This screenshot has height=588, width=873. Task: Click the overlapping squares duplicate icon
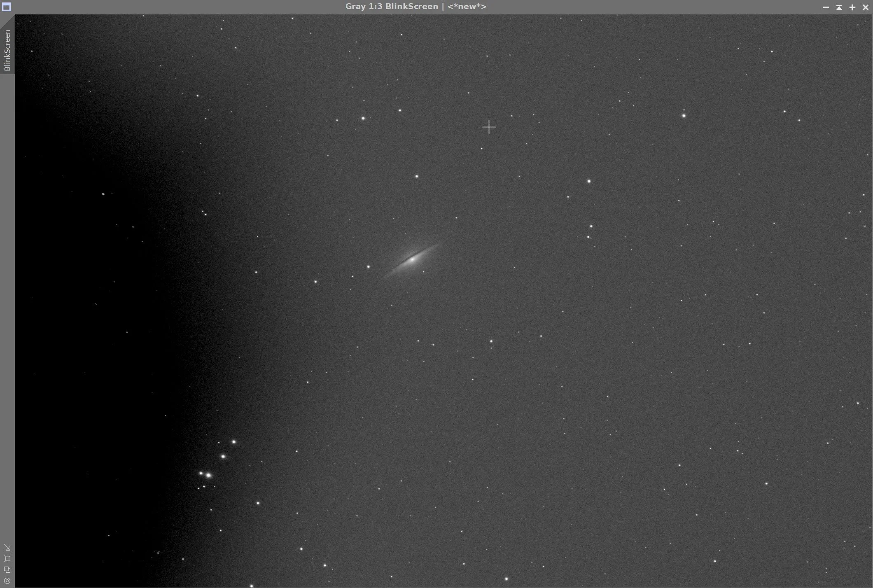(7, 570)
